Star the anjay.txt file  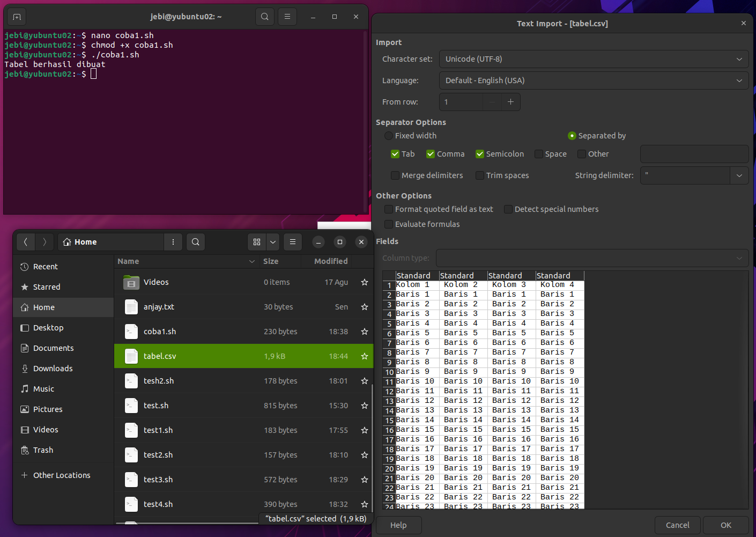pos(365,307)
